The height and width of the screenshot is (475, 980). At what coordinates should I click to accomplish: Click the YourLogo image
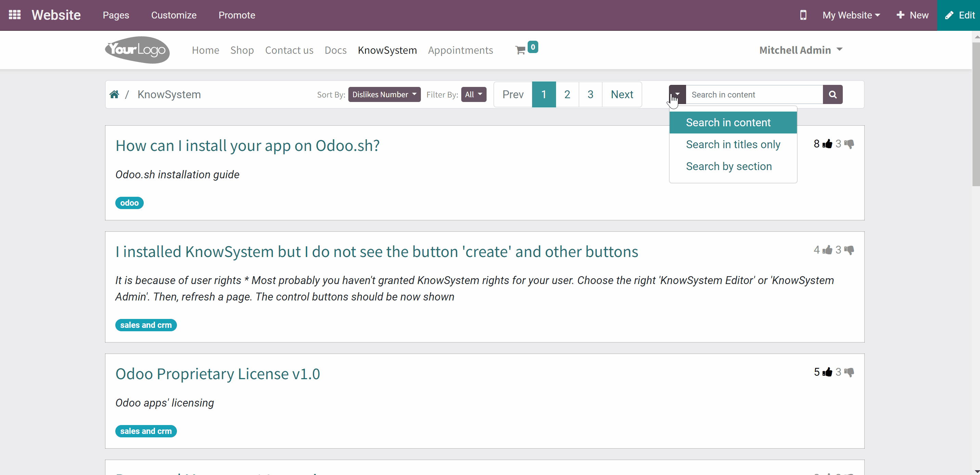137,50
